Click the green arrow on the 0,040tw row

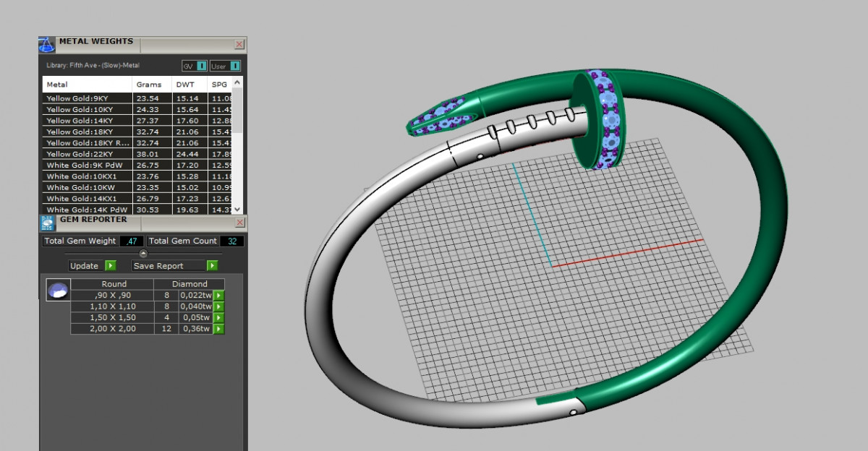[219, 306]
